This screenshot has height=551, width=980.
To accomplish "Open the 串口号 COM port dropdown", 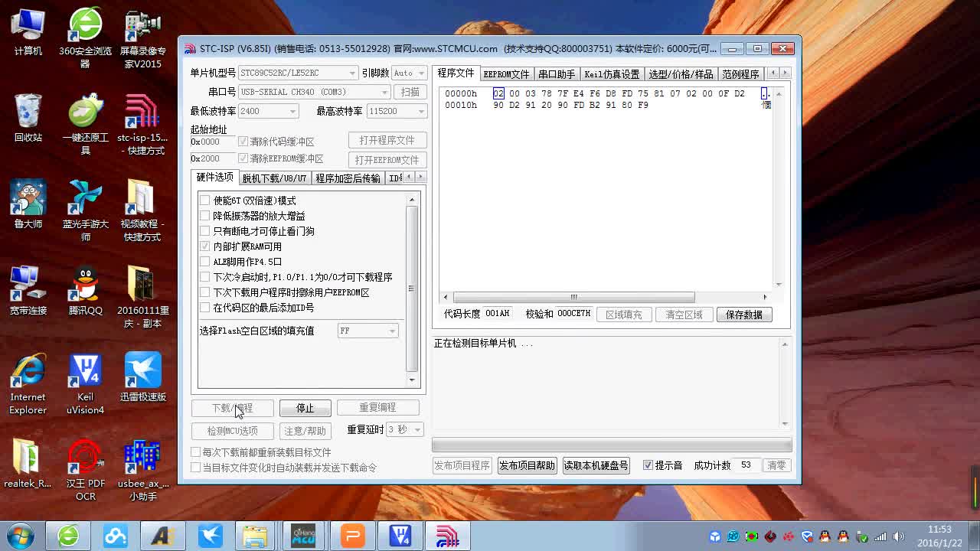I will (315, 92).
